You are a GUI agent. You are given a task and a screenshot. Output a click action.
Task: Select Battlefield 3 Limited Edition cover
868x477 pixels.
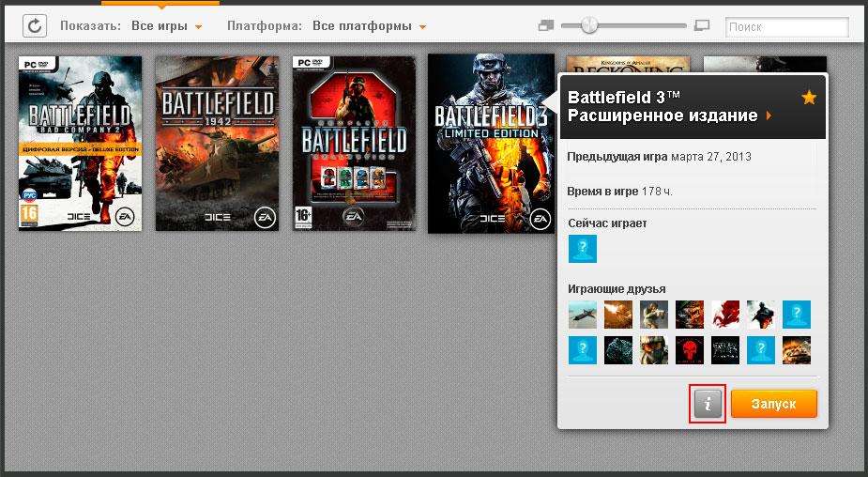tap(491, 144)
